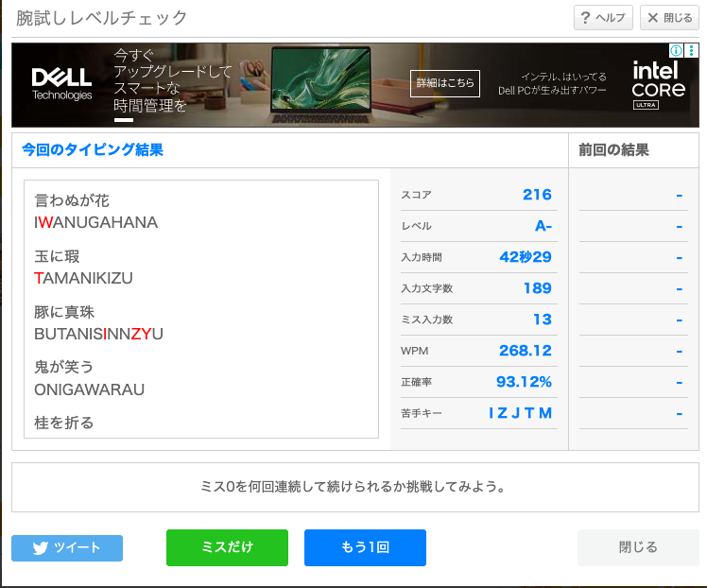The image size is (707, 588).
Task: Click the 苦手キー label
Action: tap(422, 413)
